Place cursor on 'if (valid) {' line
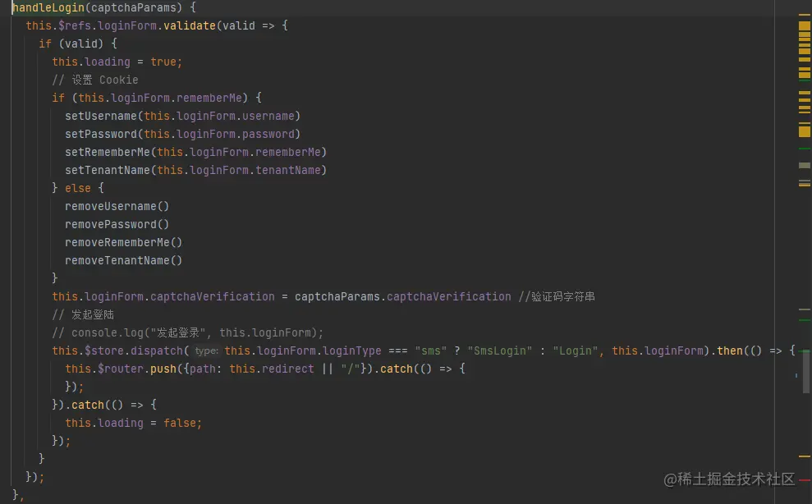Image resolution: width=812 pixels, height=504 pixels. tap(78, 44)
